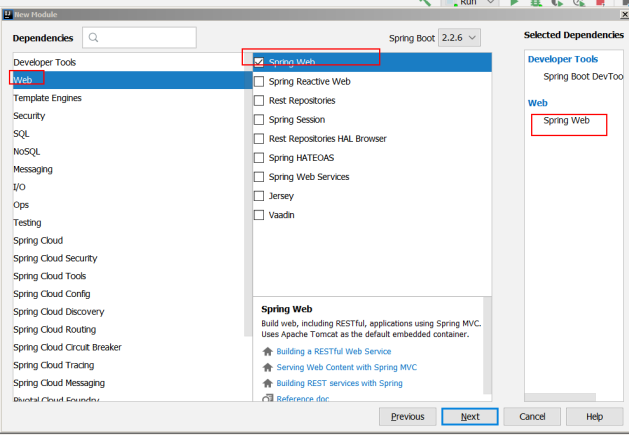Viewport: 629px width, 435px height.
Task: Open Building REST services with Spring link
Action: point(339,383)
